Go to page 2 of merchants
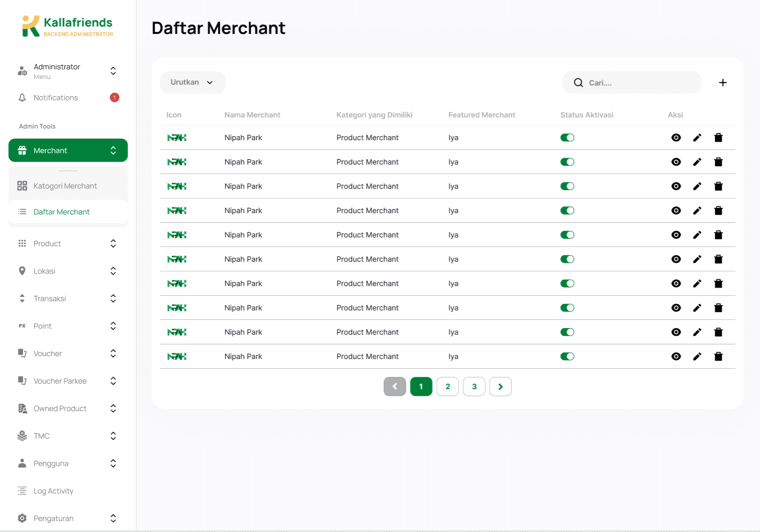Screen dimensions: 760x532 click(x=448, y=387)
